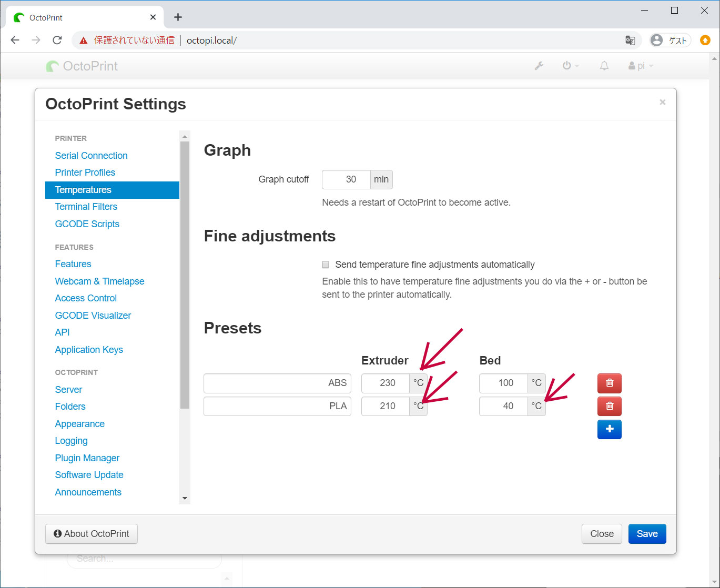Viewport: 720px width, 588px height.
Task: Open Access Control settings
Action: tap(86, 298)
